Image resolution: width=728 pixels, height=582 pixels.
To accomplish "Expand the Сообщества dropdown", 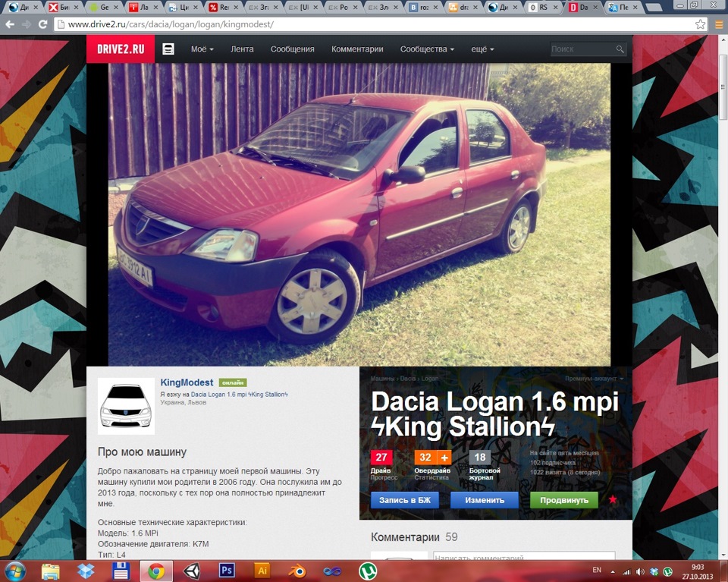I will coord(427,49).
